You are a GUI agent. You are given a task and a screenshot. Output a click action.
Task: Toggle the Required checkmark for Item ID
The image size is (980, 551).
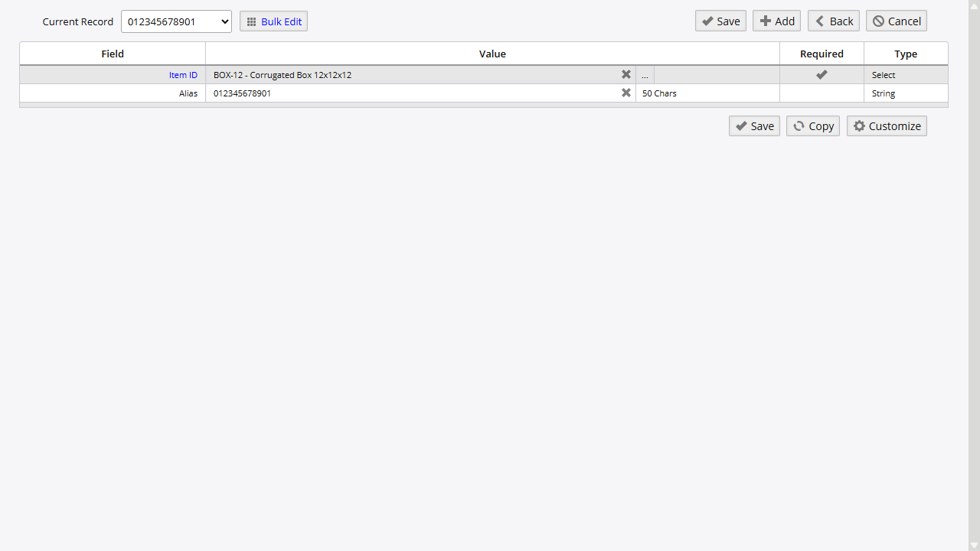coord(822,74)
